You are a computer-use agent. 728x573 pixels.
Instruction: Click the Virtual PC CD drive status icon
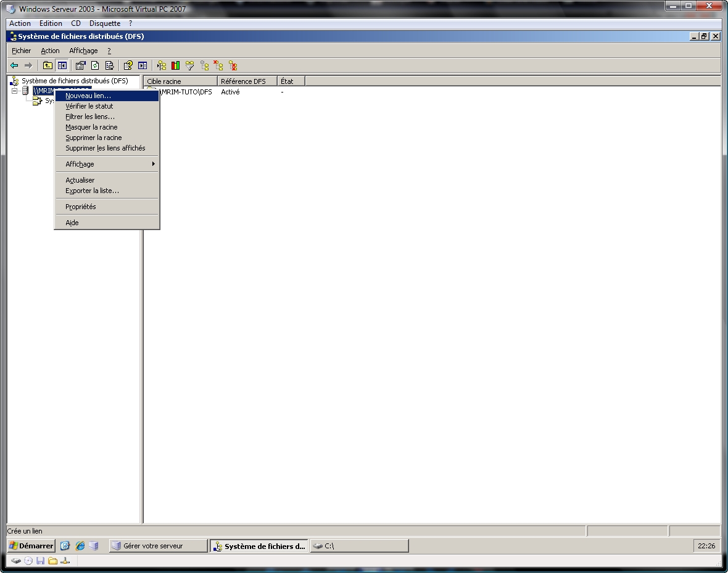click(28, 561)
